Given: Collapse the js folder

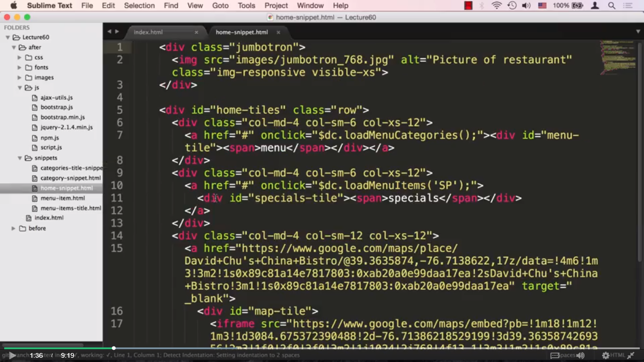Looking at the screenshot, I should tap(20, 88).
